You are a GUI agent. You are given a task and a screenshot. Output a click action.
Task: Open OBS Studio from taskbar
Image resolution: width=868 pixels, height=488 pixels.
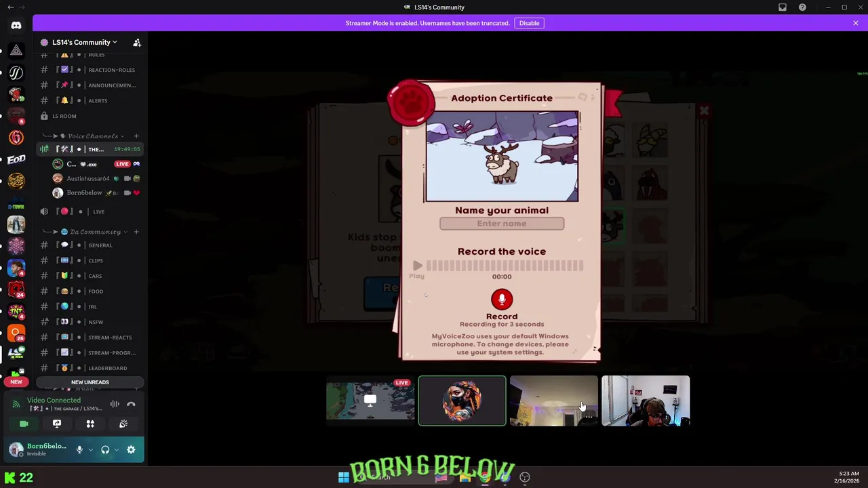(x=525, y=477)
